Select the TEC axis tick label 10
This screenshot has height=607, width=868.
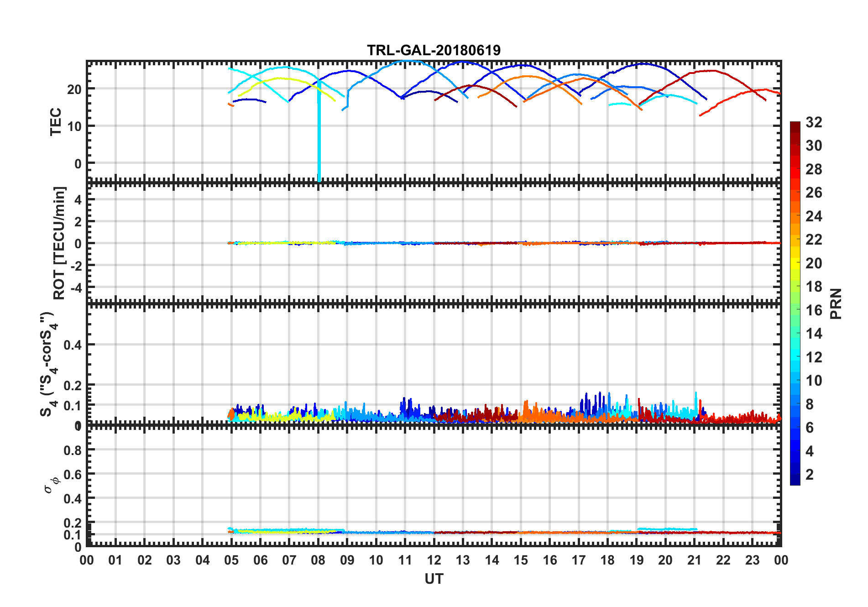click(74, 126)
